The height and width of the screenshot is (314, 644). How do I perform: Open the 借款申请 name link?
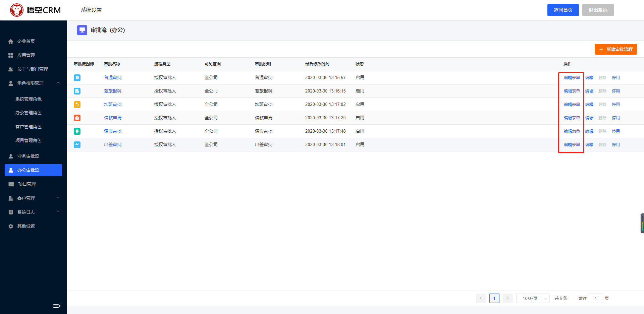(113, 118)
